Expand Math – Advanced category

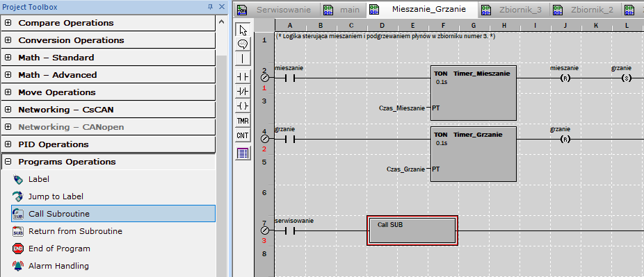pos(8,75)
